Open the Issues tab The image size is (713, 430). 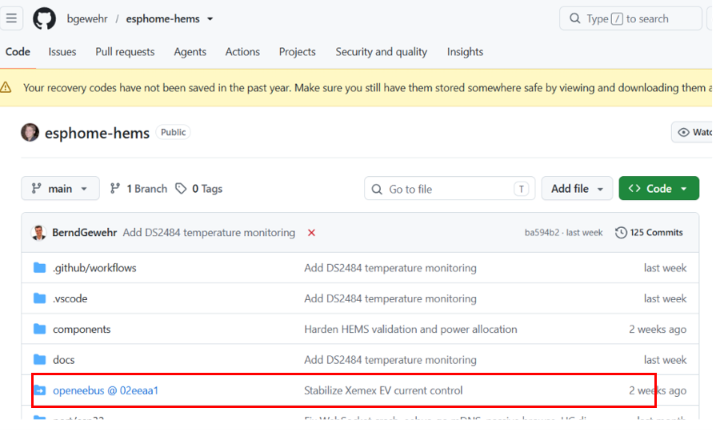point(62,52)
